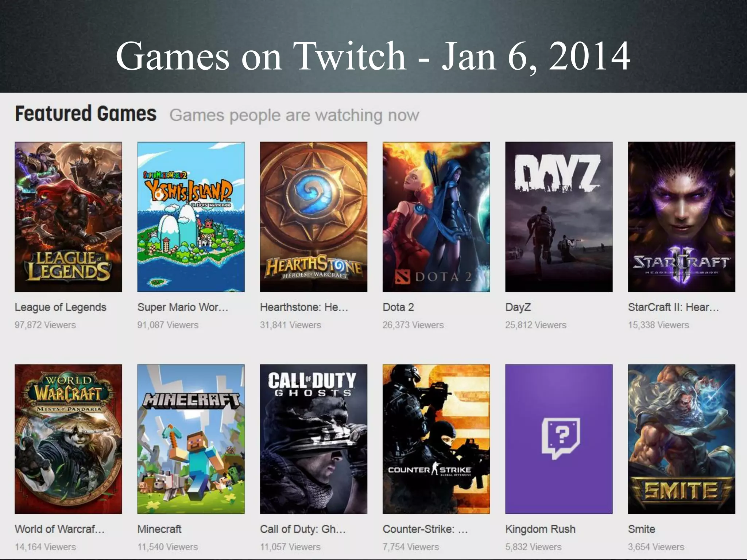This screenshot has width=747, height=560.
Task: Click the Hearthstone: He... title link
Action: (x=304, y=307)
